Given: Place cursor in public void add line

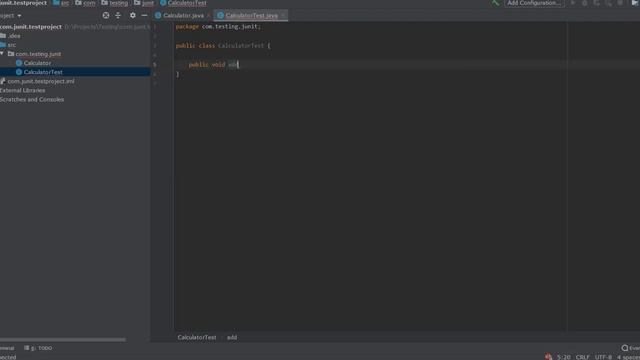Looking at the screenshot, I should tap(213, 64).
